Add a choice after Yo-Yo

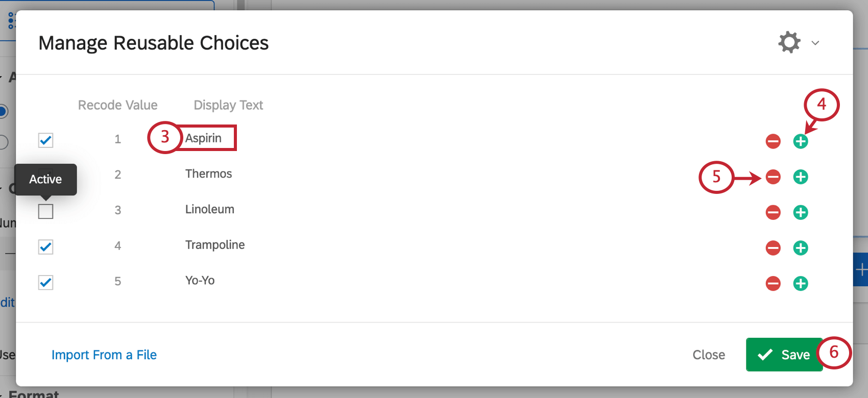pyautogui.click(x=801, y=284)
